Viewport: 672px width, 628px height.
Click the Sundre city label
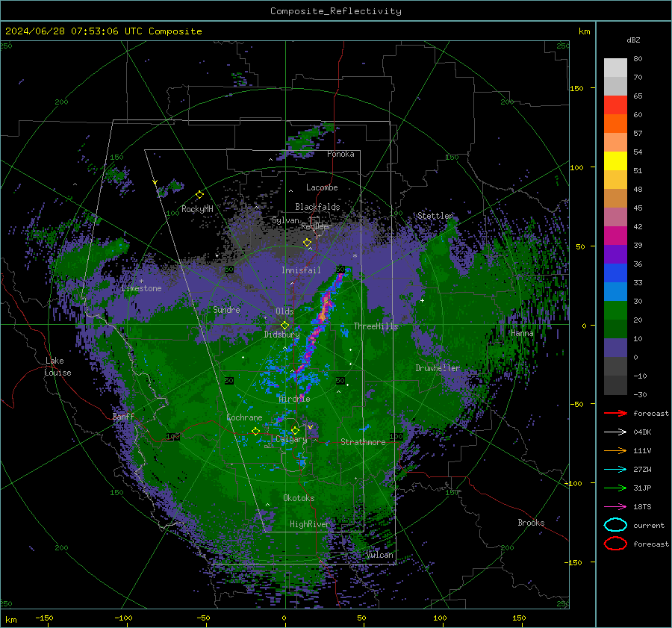pos(226,309)
